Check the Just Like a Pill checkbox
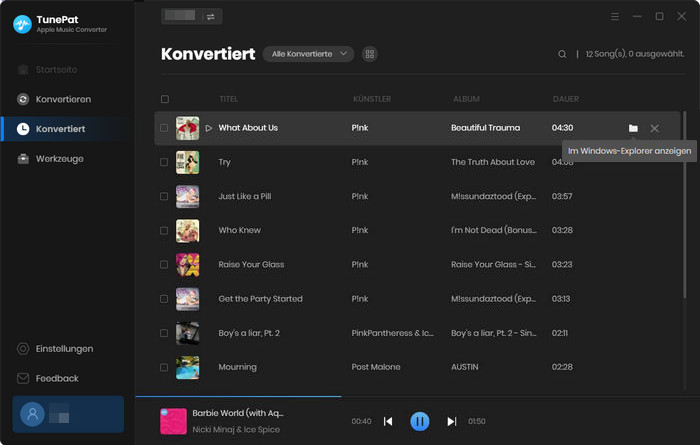The image size is (700, 445). (x=164, y=196)
